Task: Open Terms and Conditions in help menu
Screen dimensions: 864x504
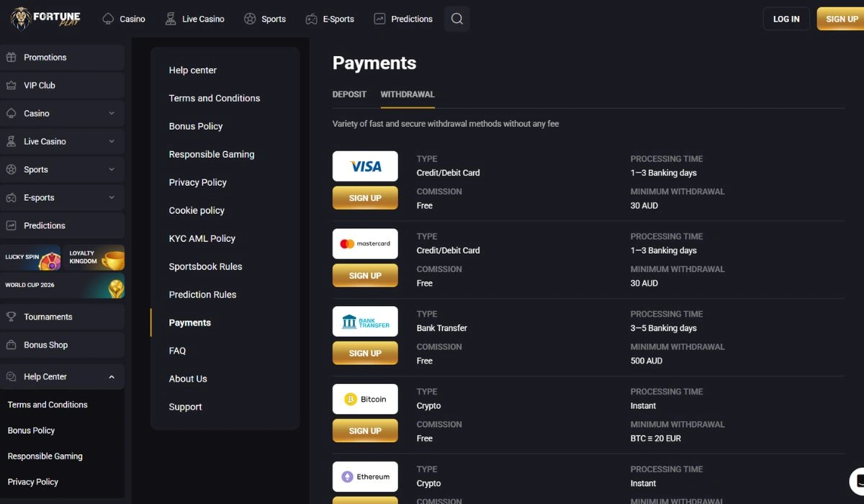Action: coord(215,98)
